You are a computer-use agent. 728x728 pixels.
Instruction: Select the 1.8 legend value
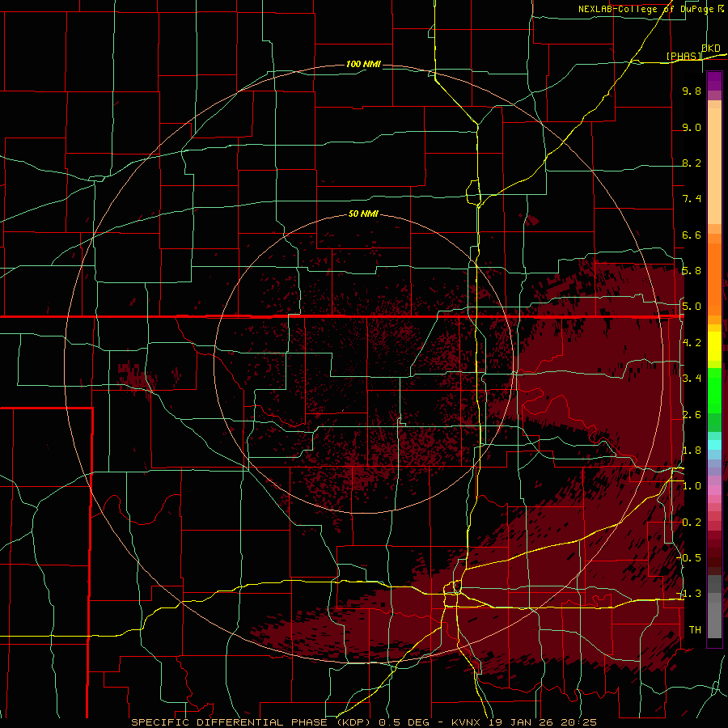(692, 451)
